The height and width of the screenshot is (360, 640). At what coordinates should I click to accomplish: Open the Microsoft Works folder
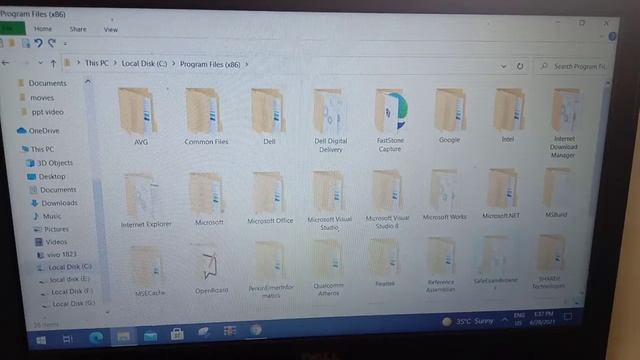click(444, 195)
